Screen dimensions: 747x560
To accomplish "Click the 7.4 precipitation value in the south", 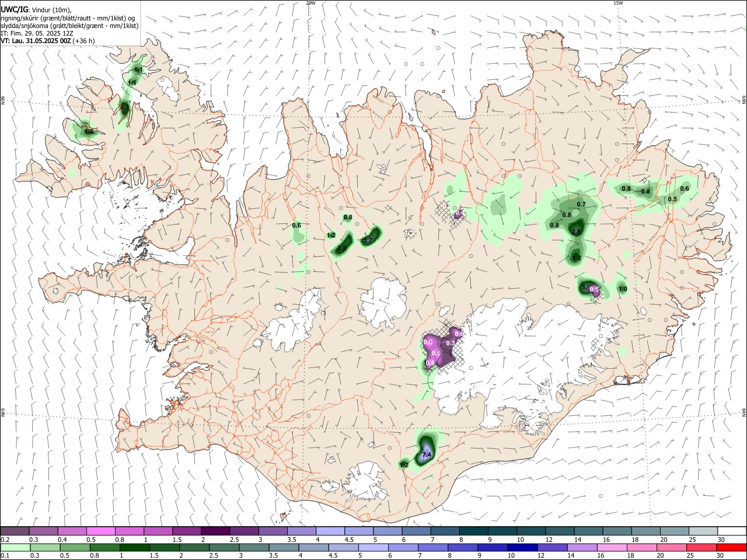I will pos(426,454).
